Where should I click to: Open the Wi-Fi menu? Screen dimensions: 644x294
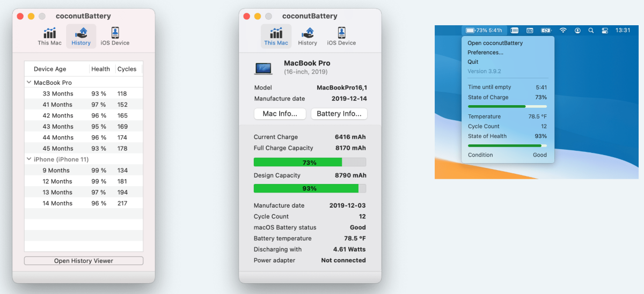[x=563, y=31]
